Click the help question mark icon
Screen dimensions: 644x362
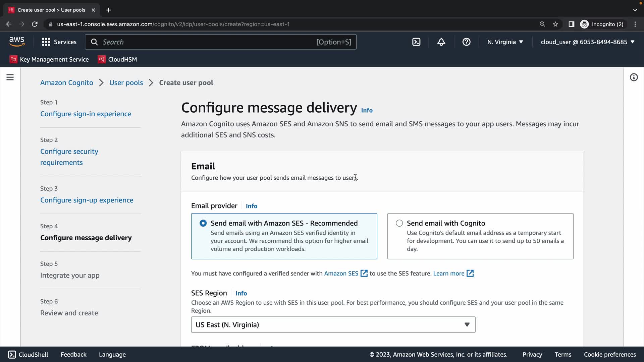[466, 42]
